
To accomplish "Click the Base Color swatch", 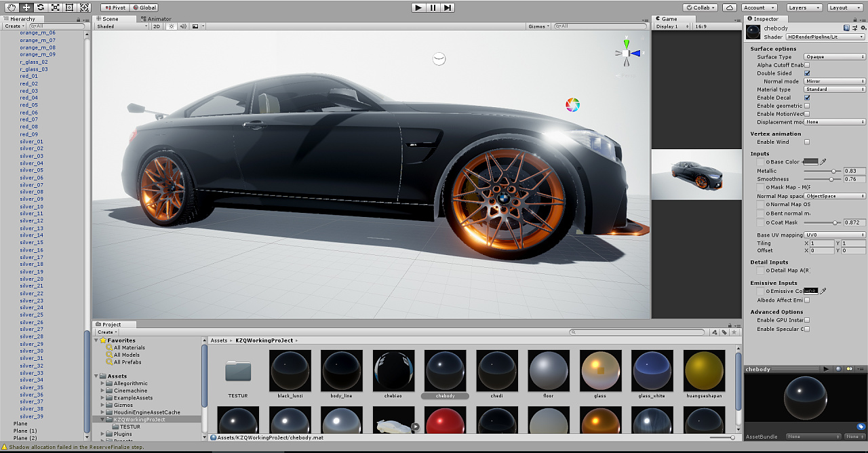I will coord(810,162).
